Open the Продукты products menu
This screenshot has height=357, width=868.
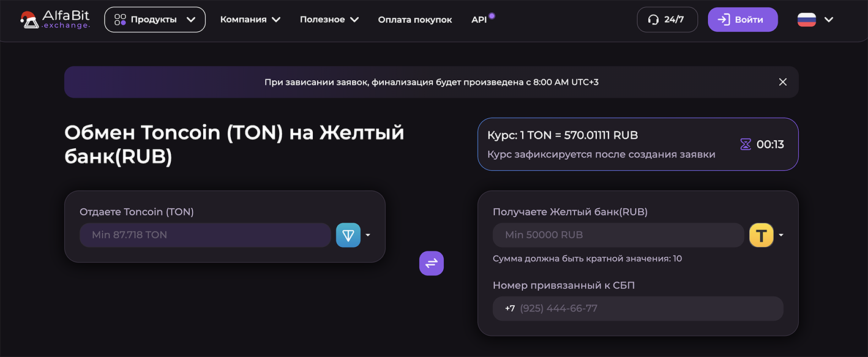click(155, 20)
